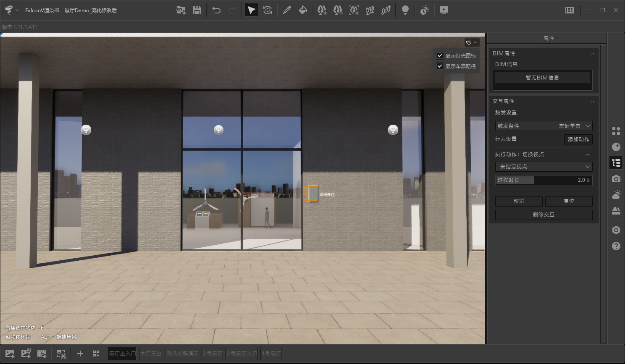Open the presentation screen tool on the toolbar
The height and width of the screenshot is (364, 625).
[443, 10]
